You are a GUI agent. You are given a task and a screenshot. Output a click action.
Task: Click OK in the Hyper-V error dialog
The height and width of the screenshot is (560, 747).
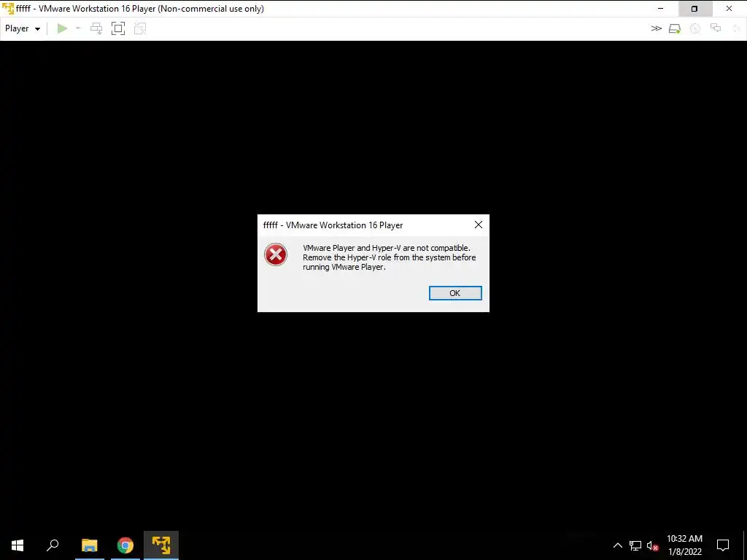pyautogui.click(x=455, y=293)
